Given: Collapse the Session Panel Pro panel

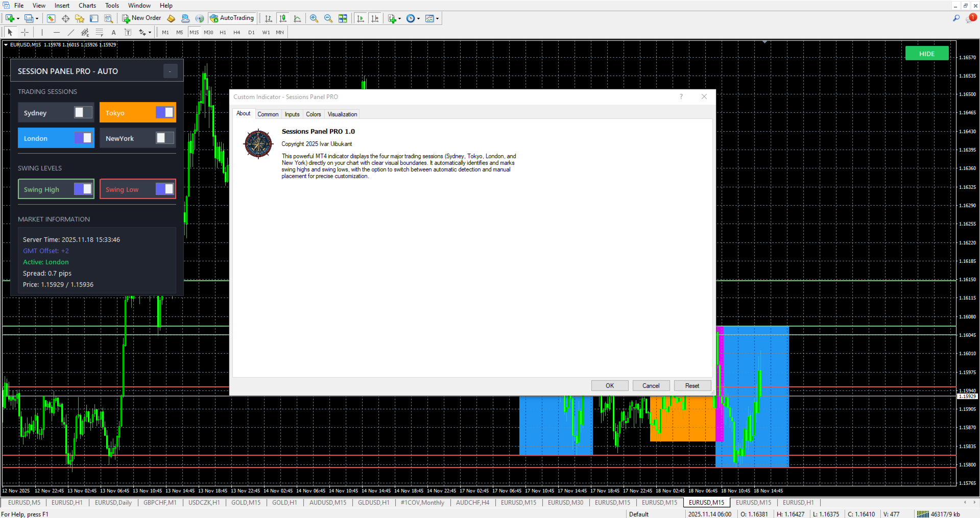Looking at the screenshot, I should [170, 71].
